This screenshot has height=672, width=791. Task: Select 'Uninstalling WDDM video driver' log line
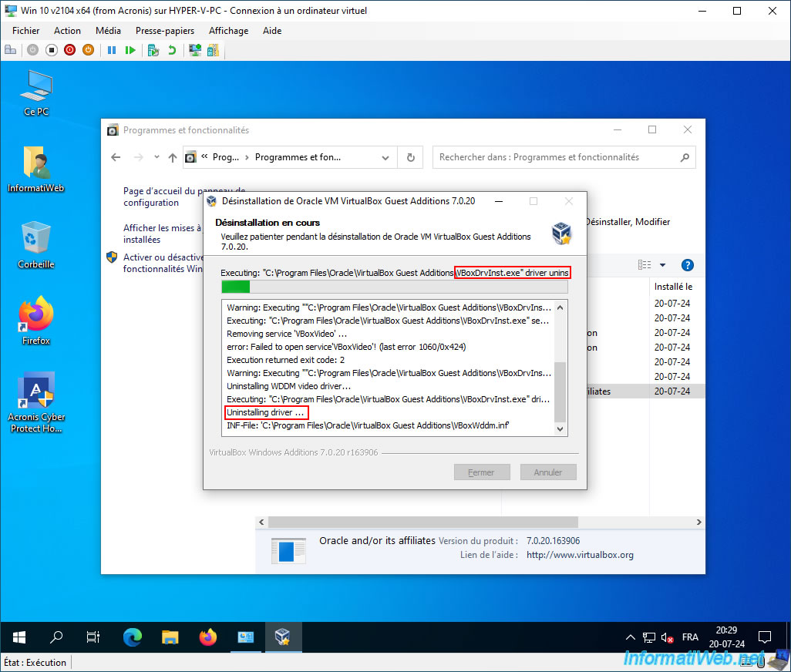(288, 386)
